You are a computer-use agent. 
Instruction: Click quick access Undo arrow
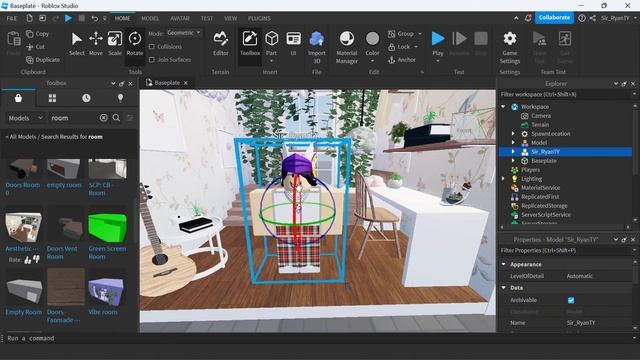[94, 18]
